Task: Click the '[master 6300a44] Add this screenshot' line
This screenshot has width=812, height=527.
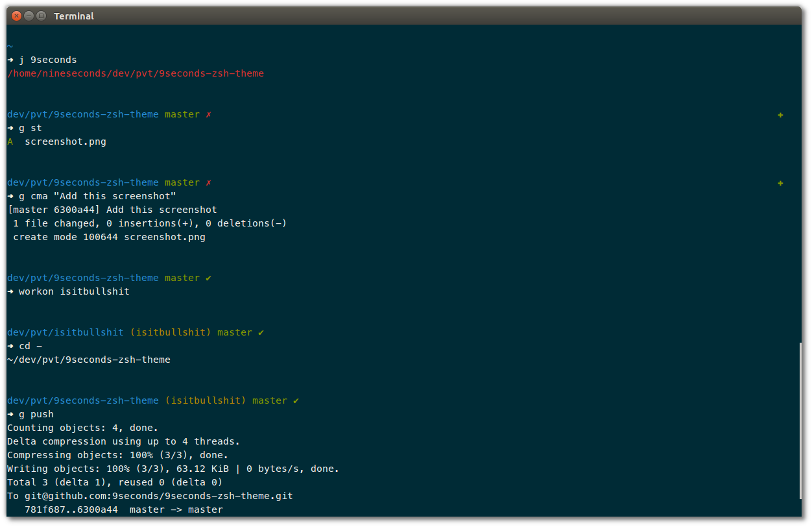Action: [112, 210]
